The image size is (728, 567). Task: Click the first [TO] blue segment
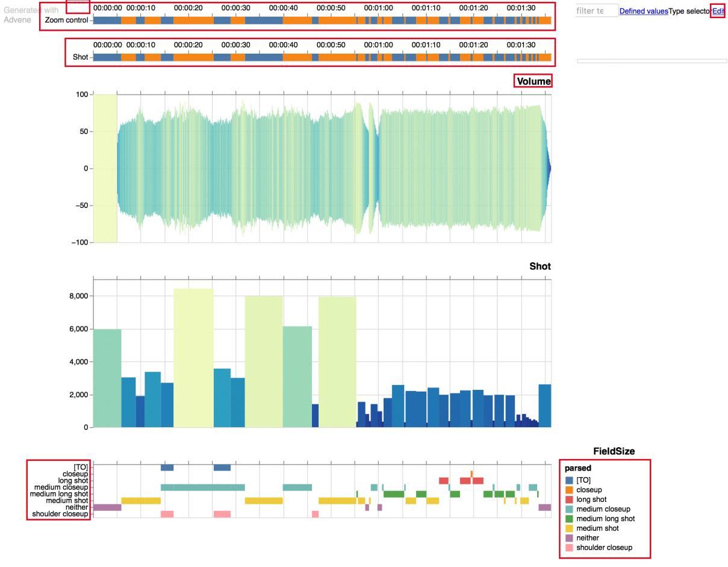coord(167,468)
